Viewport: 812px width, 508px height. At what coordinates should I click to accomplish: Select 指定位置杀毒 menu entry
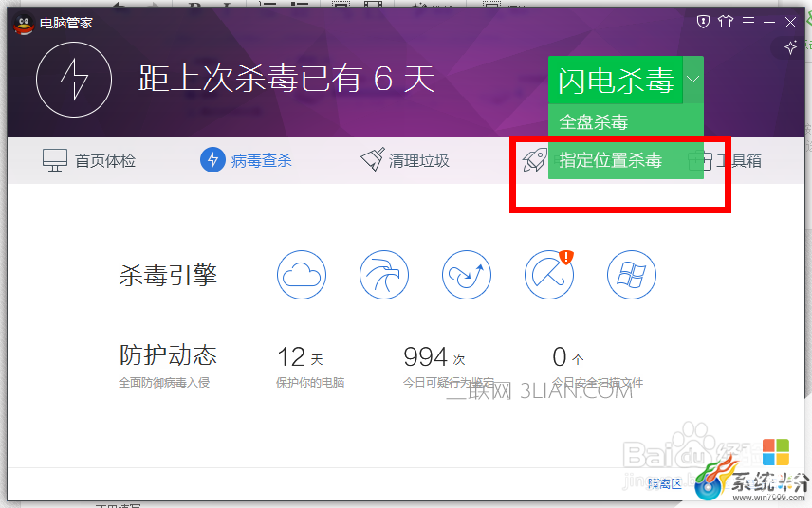pyautogui.click(x=625, y=160)
